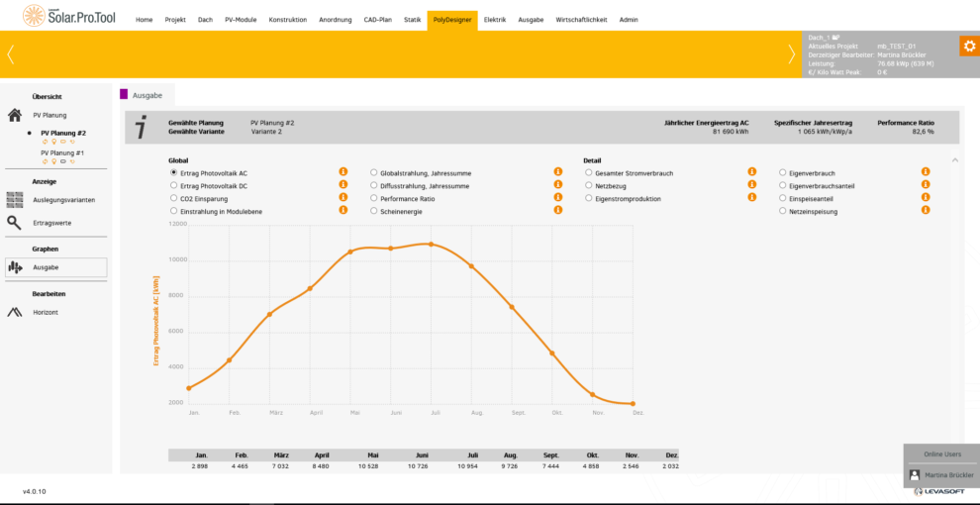980x505 pixels.
Task: Click the Solar.Pro.Tool logo
Action: (x=62, y=17)
